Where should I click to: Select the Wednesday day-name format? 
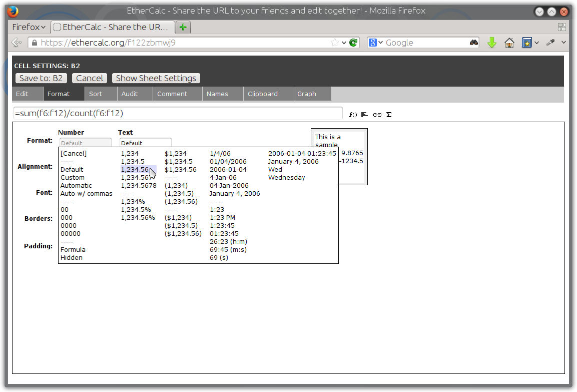pos(287,177)
